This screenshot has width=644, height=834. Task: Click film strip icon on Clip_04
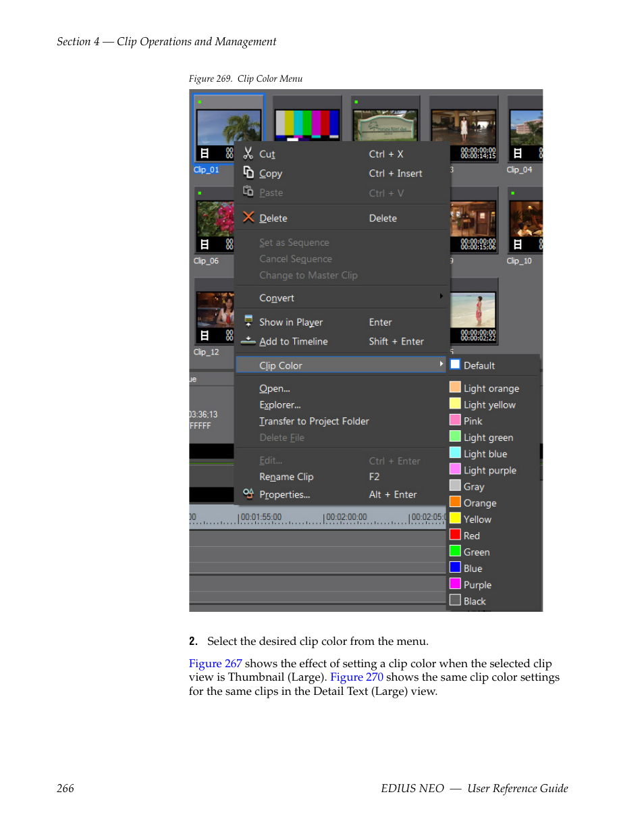518,153
